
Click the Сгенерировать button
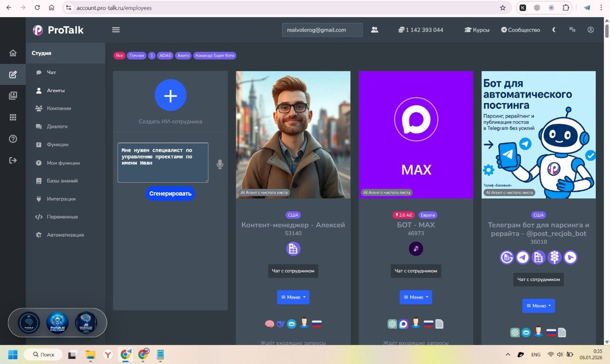(170, 194)
